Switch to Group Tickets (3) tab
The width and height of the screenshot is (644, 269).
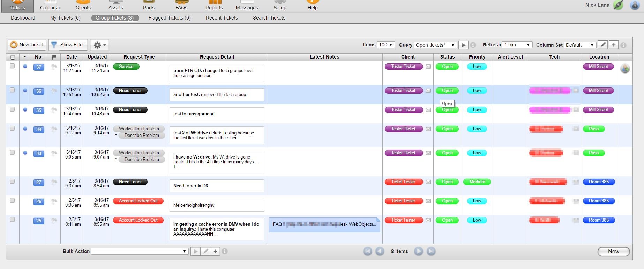click(x=115, y=18)
